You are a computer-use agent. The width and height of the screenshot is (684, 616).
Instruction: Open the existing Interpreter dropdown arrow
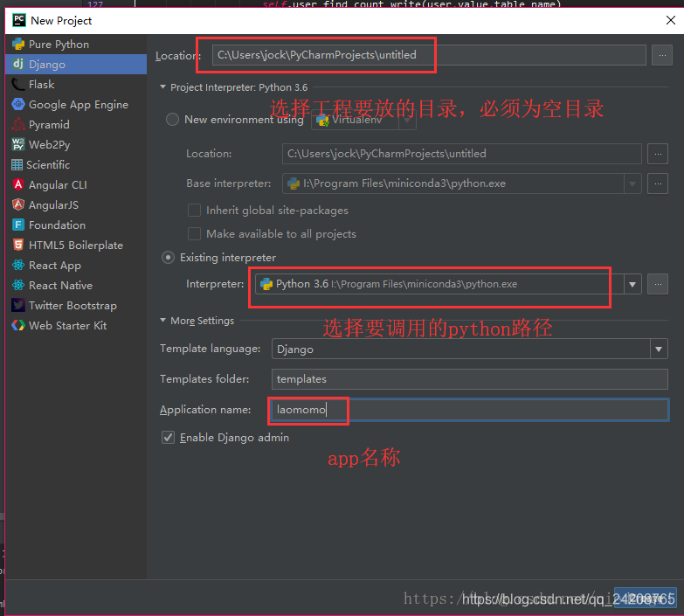[x=632, y=285]
